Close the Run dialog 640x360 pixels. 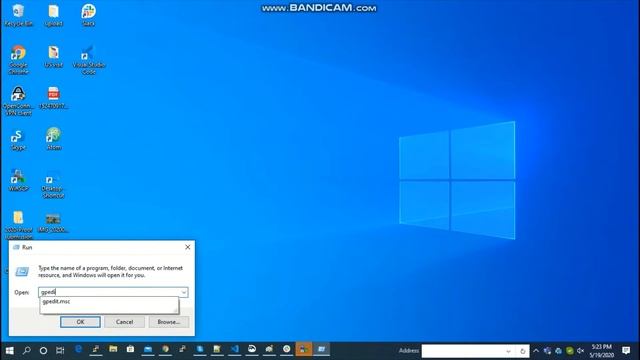(x=188, y=247)
